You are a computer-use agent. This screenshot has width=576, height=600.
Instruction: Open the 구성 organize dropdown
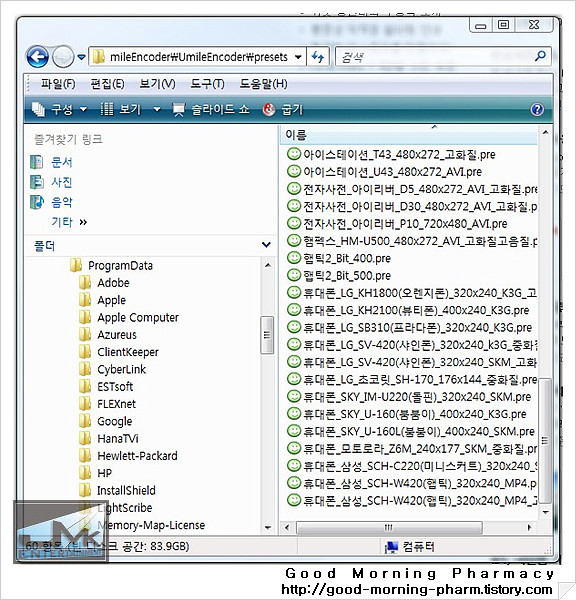[59, 109]
